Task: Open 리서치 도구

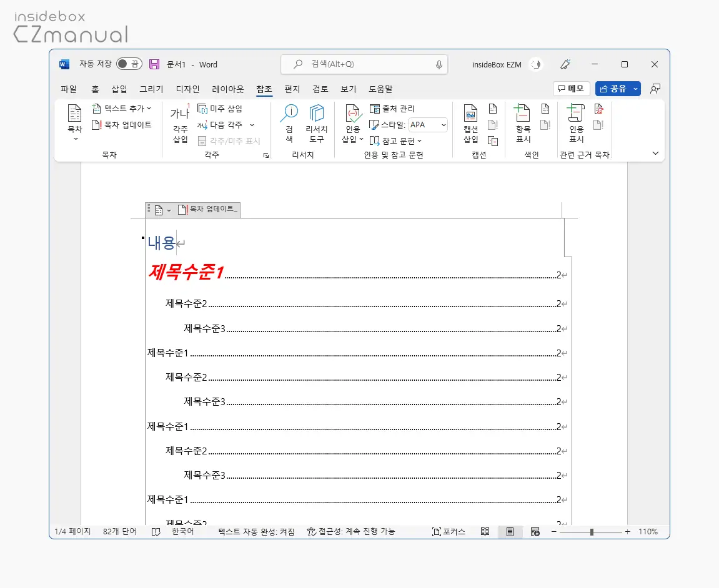Action: [316, 123]
